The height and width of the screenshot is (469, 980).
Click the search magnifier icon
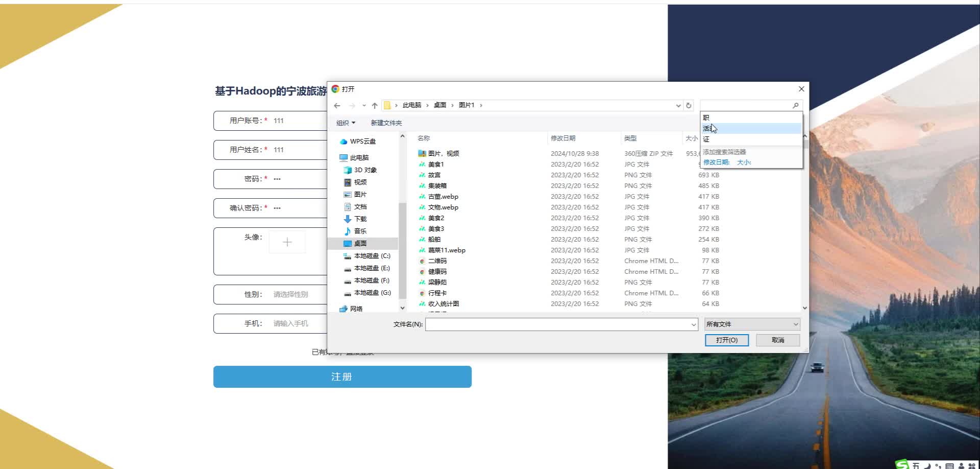(x=795, y=105)
